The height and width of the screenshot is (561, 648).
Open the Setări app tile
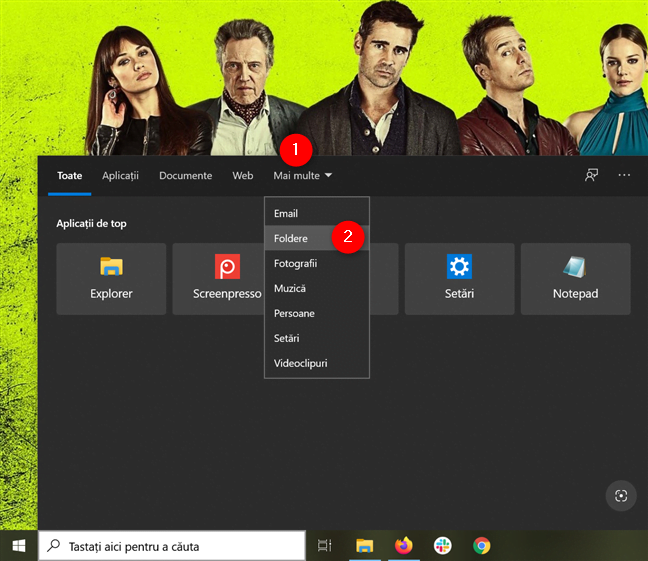tap(460, 279)
